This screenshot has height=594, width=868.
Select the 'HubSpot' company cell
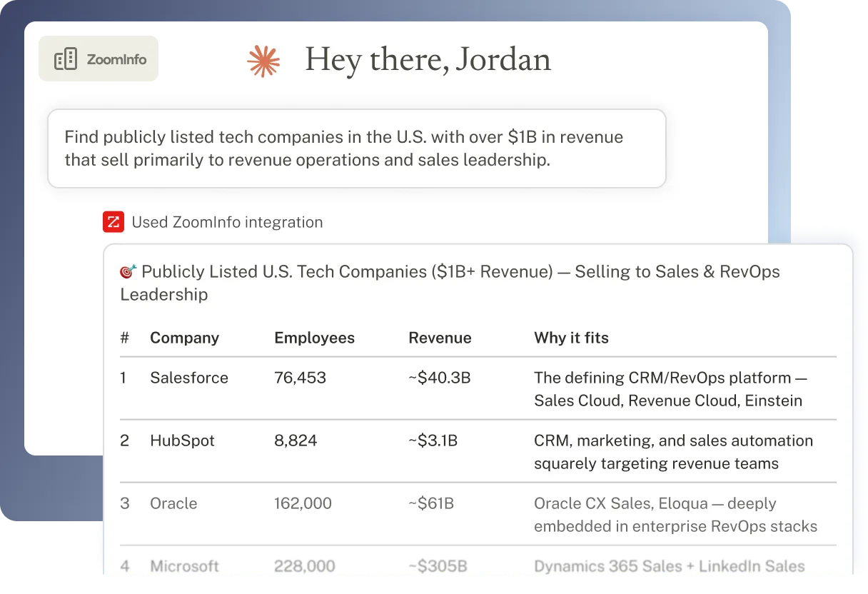[x=182, y=441]
